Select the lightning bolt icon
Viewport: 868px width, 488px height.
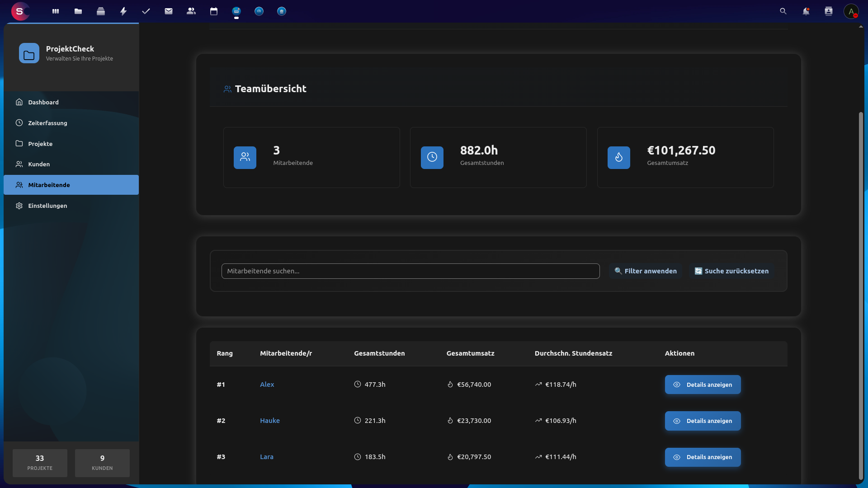[x=123, y=11]
